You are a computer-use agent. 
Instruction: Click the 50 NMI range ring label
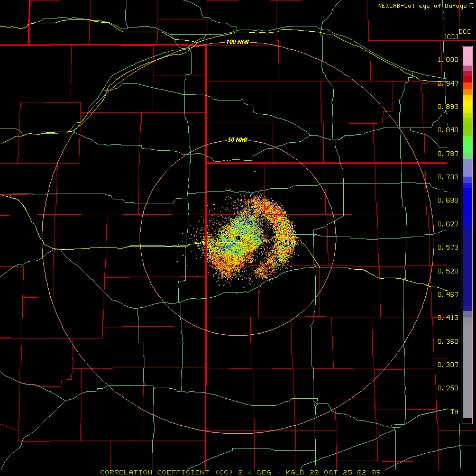pyautogui.click(x=237, y=140)
